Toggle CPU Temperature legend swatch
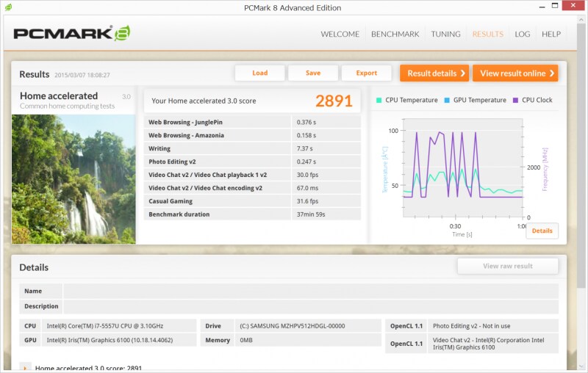Screen dimensions: 588x373 [379, 101]
